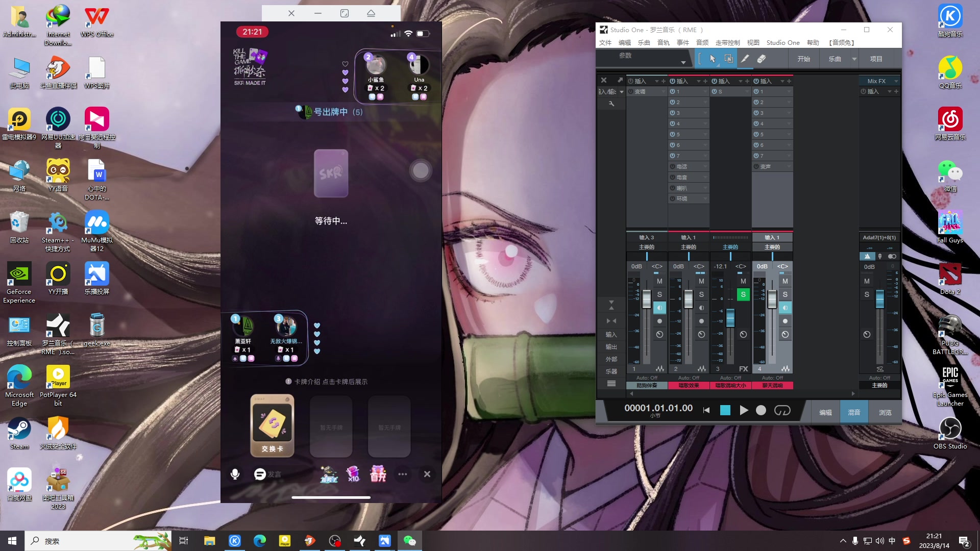
Task: Click the 开始 button in toolbar
Action: pos(804,59)
